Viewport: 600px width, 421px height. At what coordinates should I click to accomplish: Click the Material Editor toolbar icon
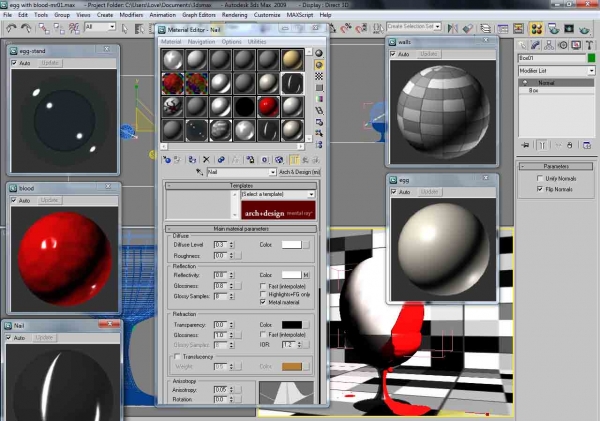tap(536, 28)
